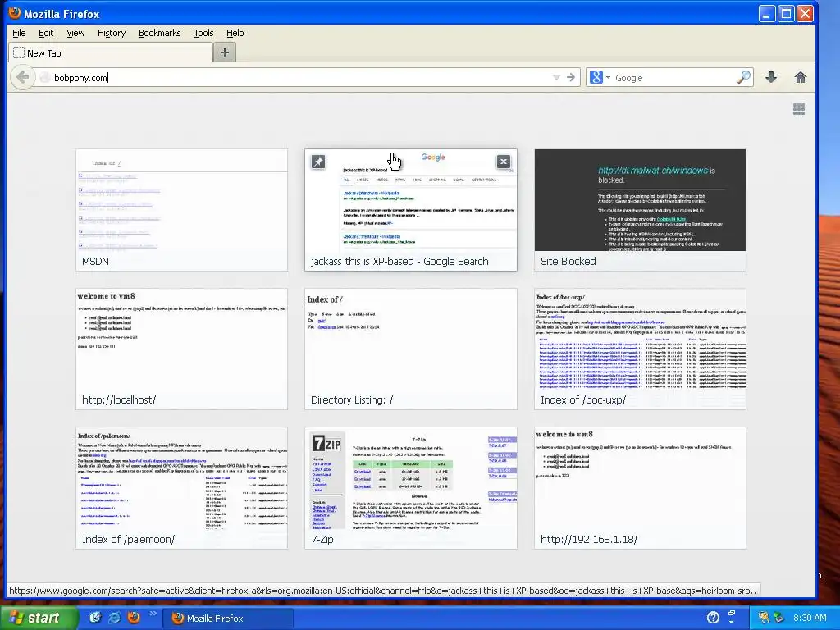
Task: Remove the Google Search tile
Action: point(503,162)
